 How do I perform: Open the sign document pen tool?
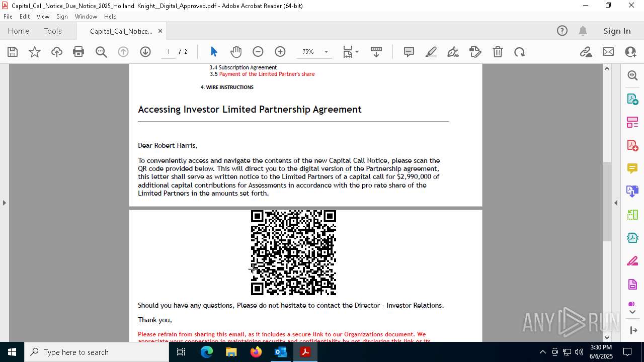tap(453, 52)
